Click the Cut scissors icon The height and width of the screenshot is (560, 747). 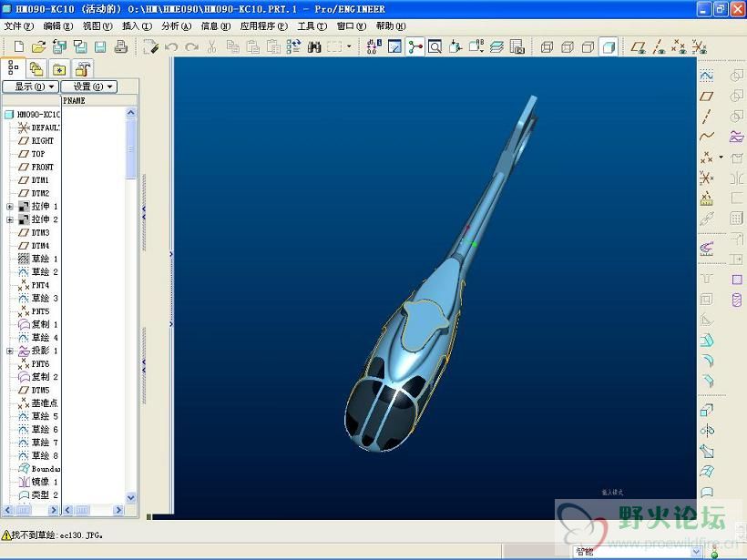click(212, 46)
